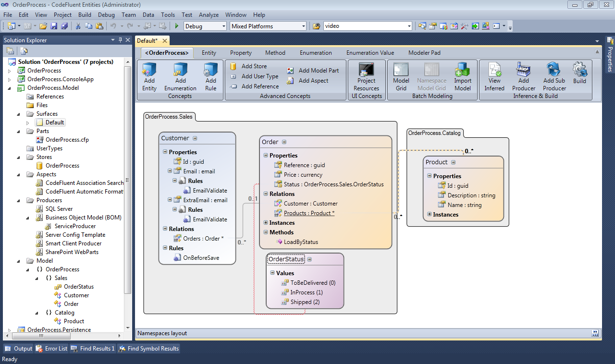
Task: Open the Model Grid
Action: pos(401,77)
